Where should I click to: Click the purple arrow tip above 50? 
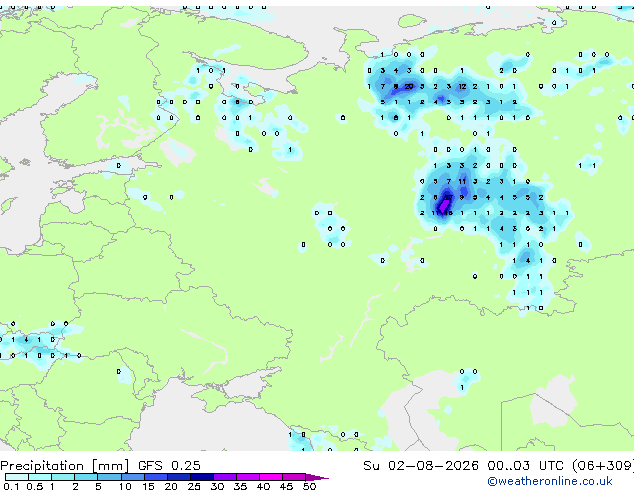[317, 477]
